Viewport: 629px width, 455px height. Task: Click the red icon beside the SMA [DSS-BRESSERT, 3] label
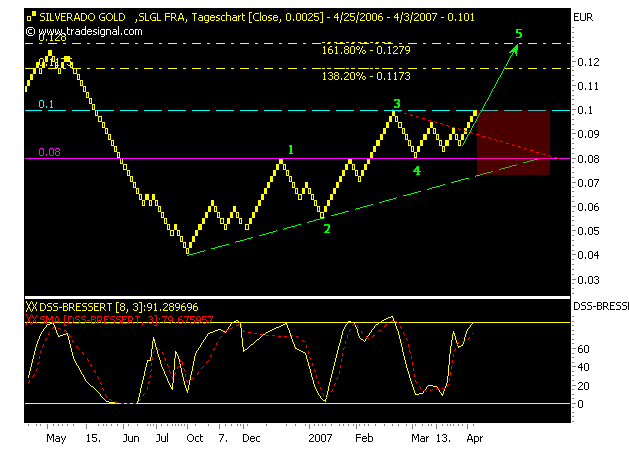[31, 319]
